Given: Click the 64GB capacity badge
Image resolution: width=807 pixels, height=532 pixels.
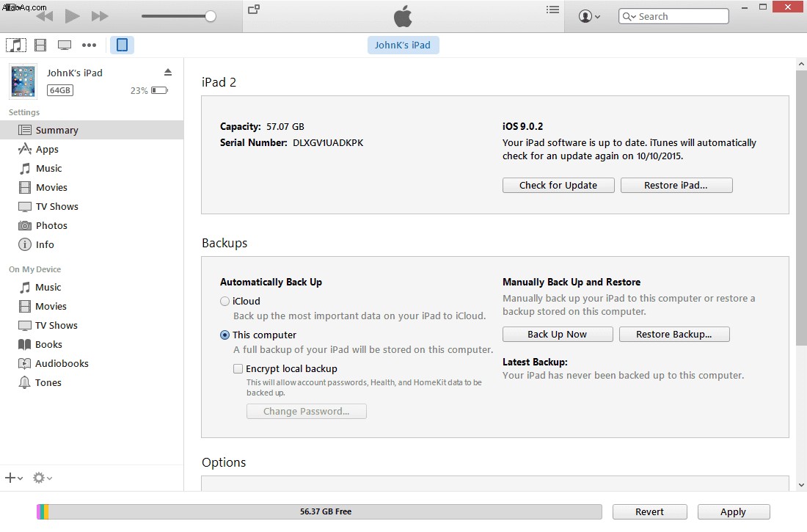Looking at the screenshot, I should (x=59, y=90).
